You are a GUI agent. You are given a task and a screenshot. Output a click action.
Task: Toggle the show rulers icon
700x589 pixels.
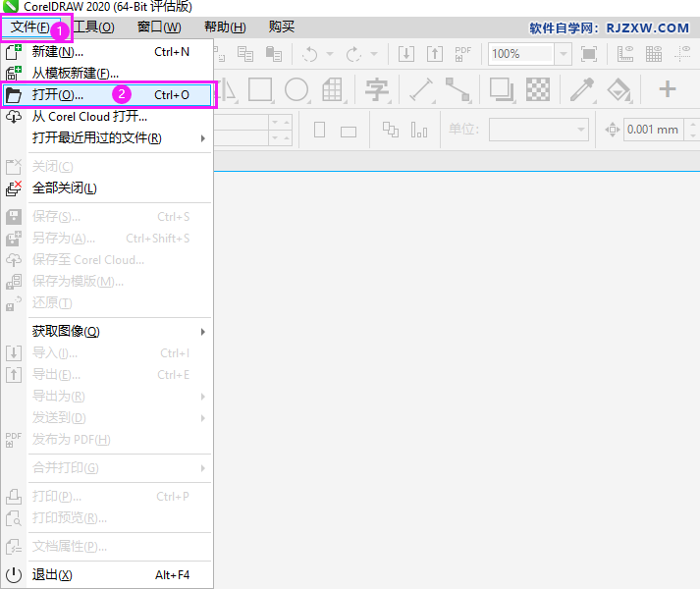[x=625, y=54]
